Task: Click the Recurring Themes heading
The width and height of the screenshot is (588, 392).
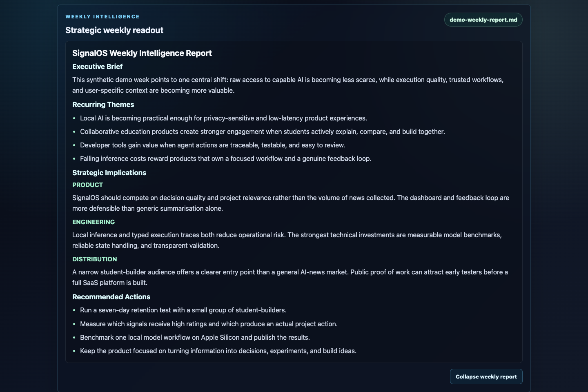Action: point(103,105)
